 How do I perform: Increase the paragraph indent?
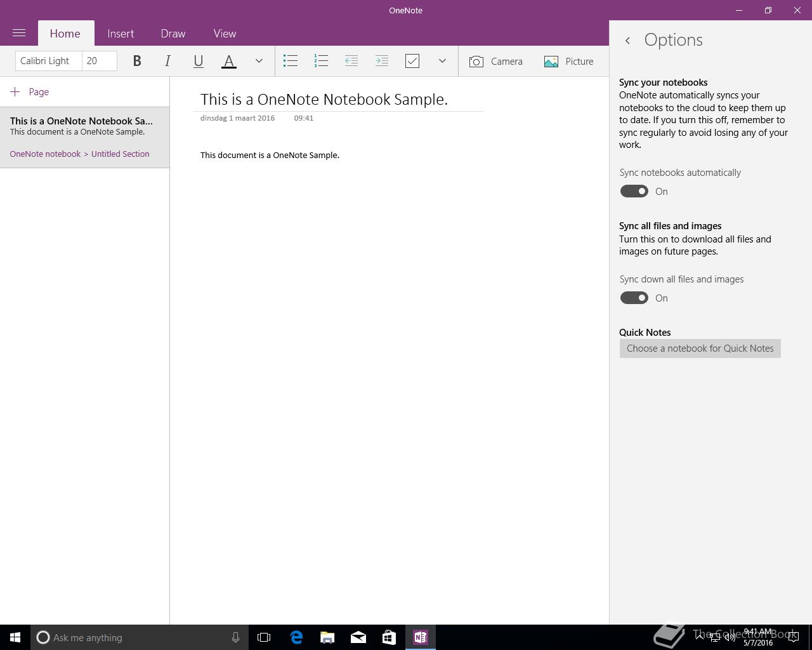point(382,61)
